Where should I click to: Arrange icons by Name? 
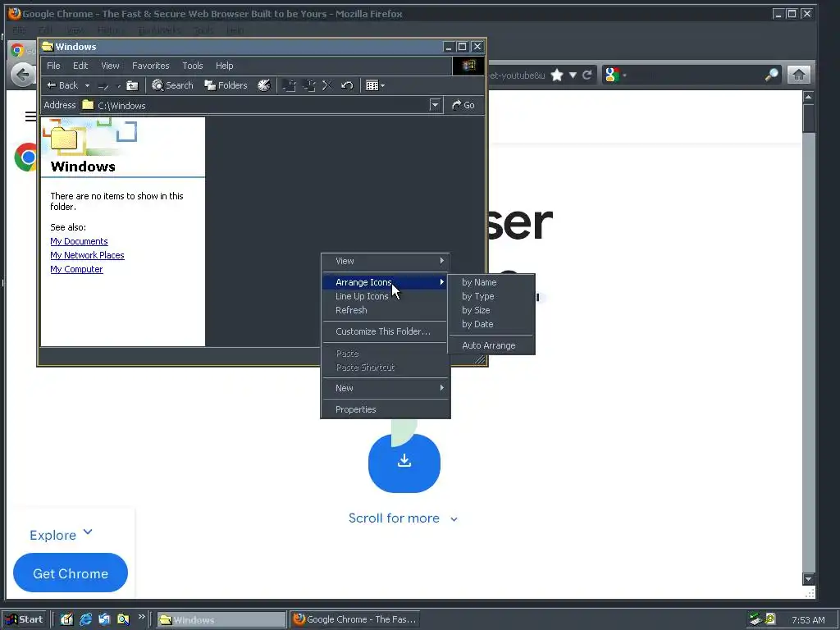(x=491, y=282)
